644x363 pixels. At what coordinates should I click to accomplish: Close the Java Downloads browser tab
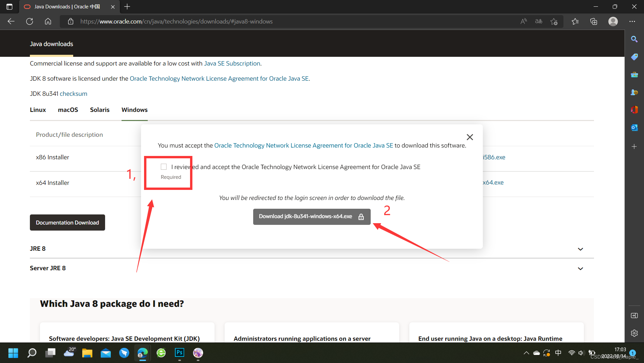pyautogui.click(x=113, y=7)
